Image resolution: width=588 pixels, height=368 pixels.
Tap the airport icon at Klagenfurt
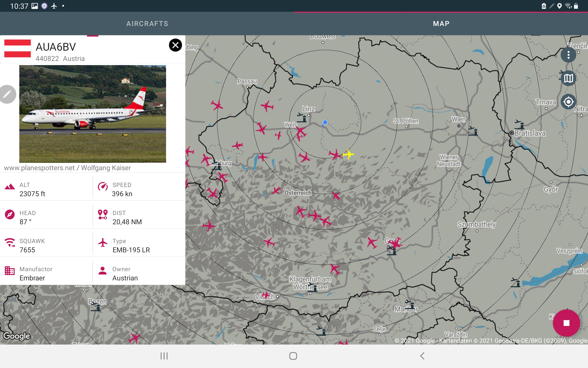312,287
